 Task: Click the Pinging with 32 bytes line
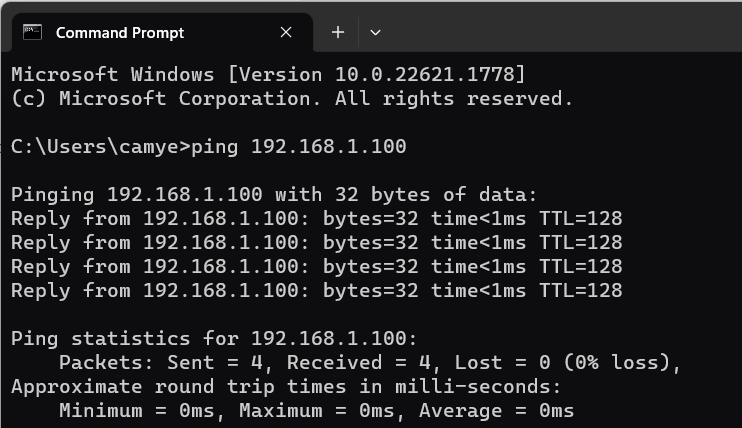[x=274, y=195]
